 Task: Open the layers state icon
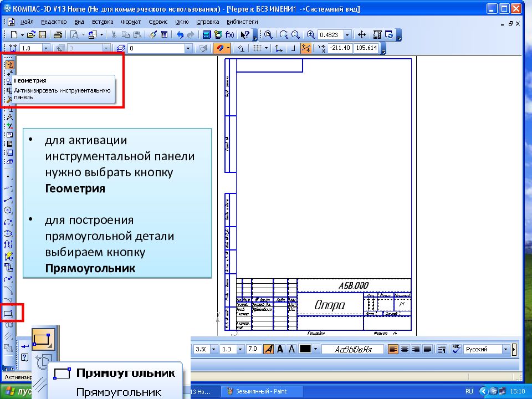pos(121,49)
